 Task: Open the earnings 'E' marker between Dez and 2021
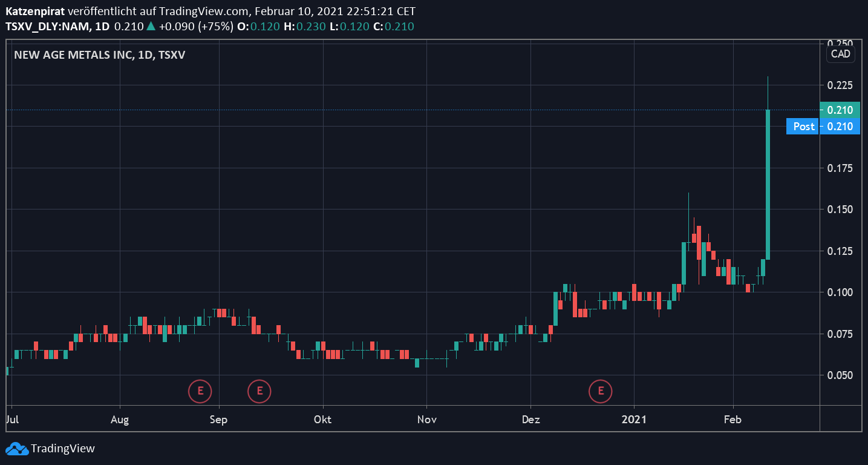[x=601, y=391]
